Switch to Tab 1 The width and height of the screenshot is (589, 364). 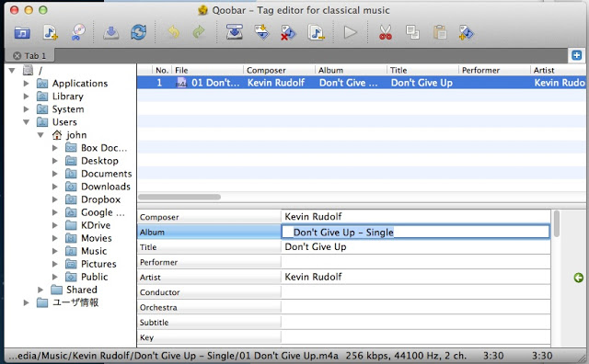pyautogui.click(x=35, y=56)
